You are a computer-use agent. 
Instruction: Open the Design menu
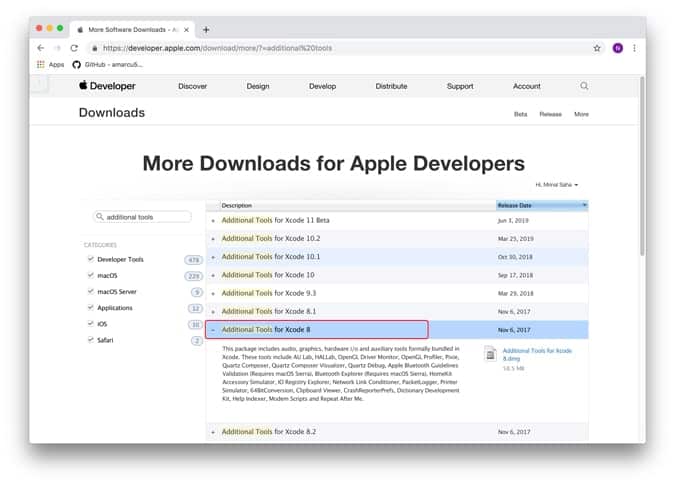[258, 86]
